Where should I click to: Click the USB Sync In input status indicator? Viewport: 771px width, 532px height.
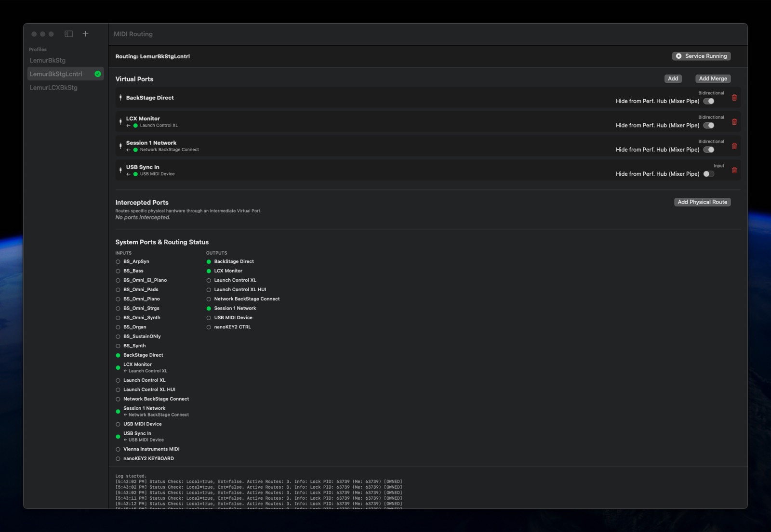(x=118, y=437)
